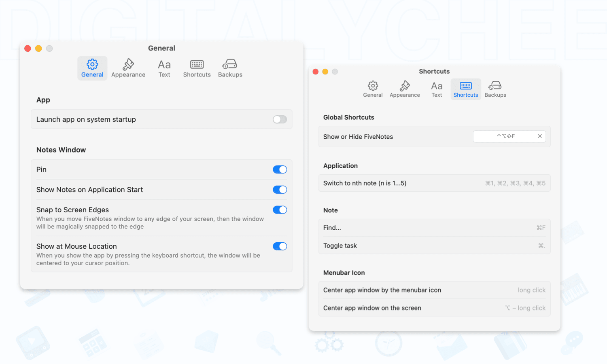Click General gear icon in Shortcuts window
The width and height of the screenshot is (607, 364).
coord(373,86)
